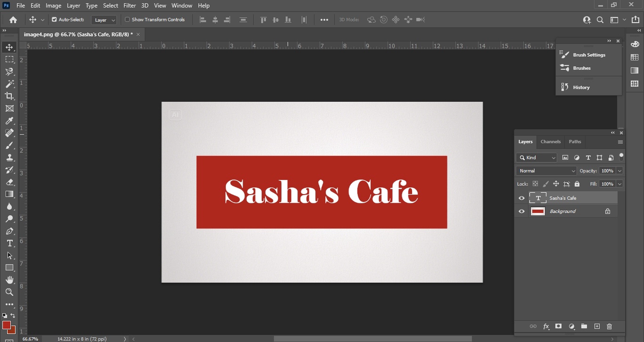Pick the Magic Wand tool

coord(10,84)
